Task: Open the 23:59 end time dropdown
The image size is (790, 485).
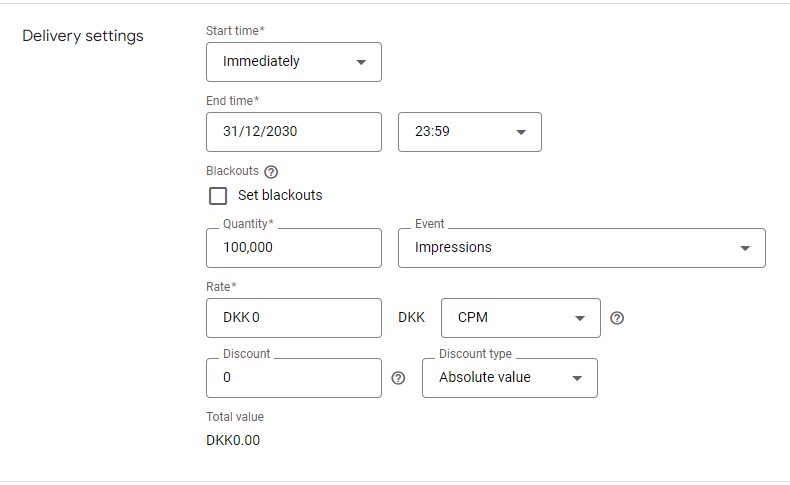Action: pos(470,132)
